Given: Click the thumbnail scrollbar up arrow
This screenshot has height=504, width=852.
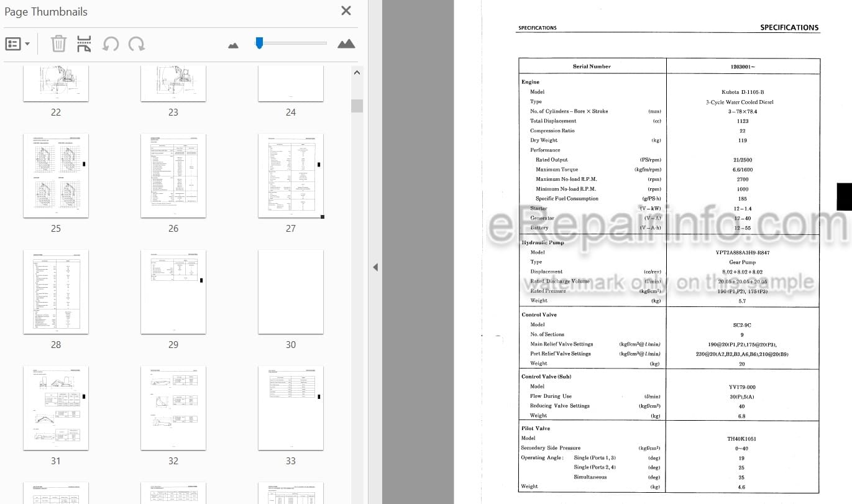Looking at the screenshot, I should [357, 73].
